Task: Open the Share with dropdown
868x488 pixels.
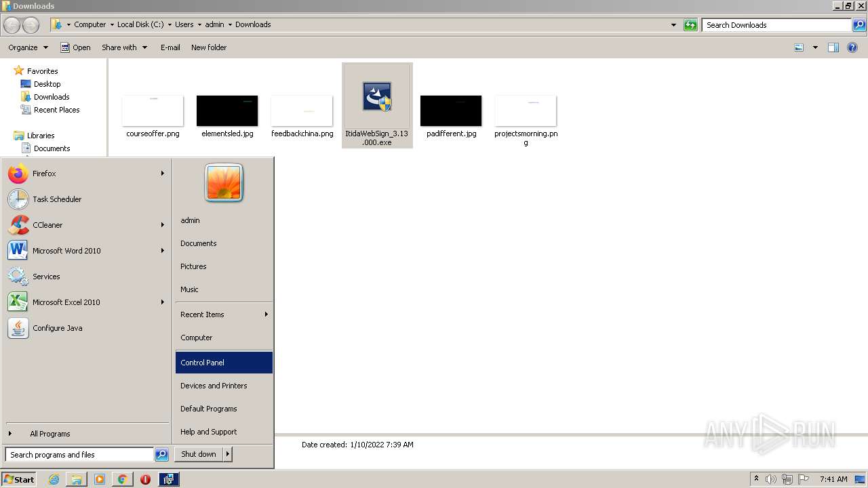Action: (125, 47)
